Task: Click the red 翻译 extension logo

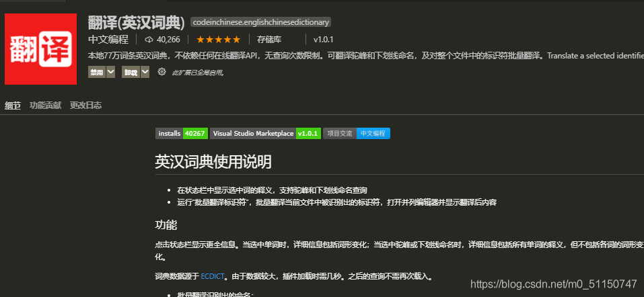Action: 40,49
